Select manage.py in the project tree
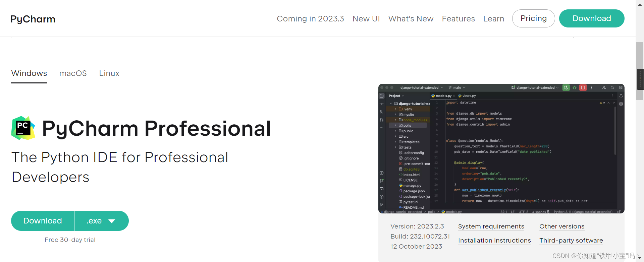Image resolution: width=644 pixels, height=262 pixels. point(410,186)
